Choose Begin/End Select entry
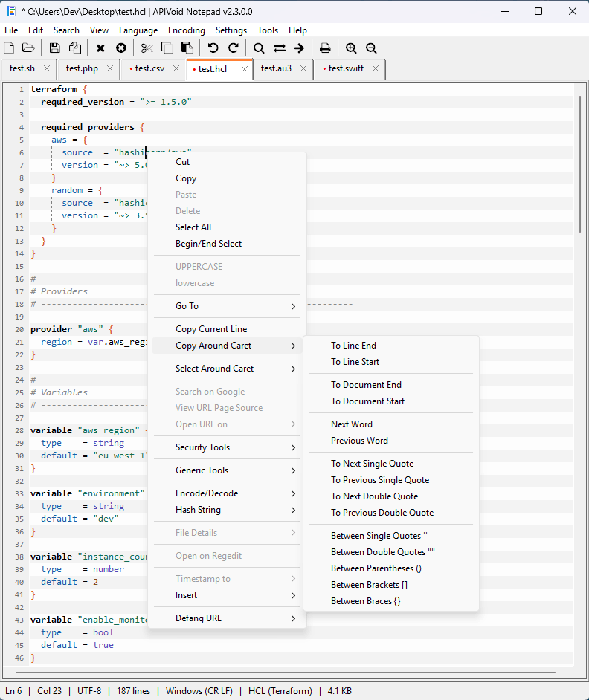 point(227,244)
